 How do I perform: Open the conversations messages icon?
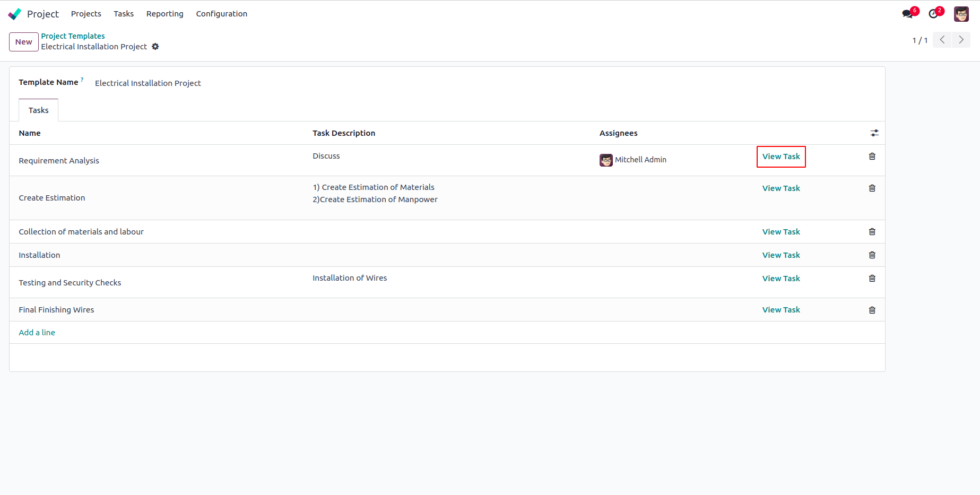click(x=907, y=14)
